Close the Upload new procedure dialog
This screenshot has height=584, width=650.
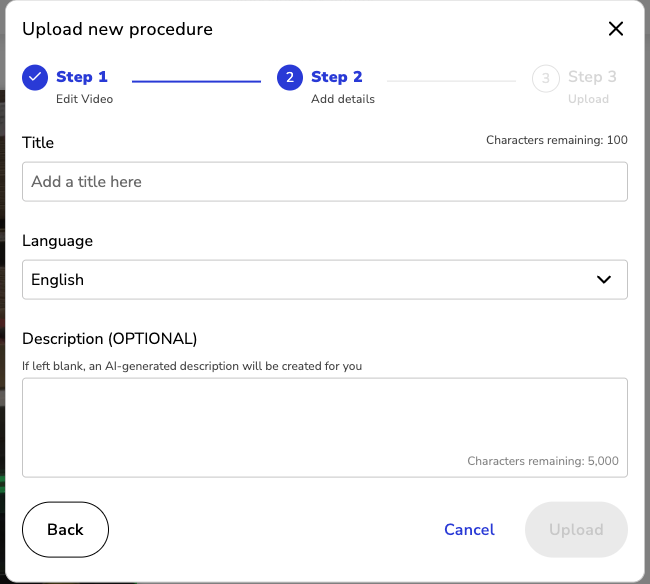tap(616, 29)
